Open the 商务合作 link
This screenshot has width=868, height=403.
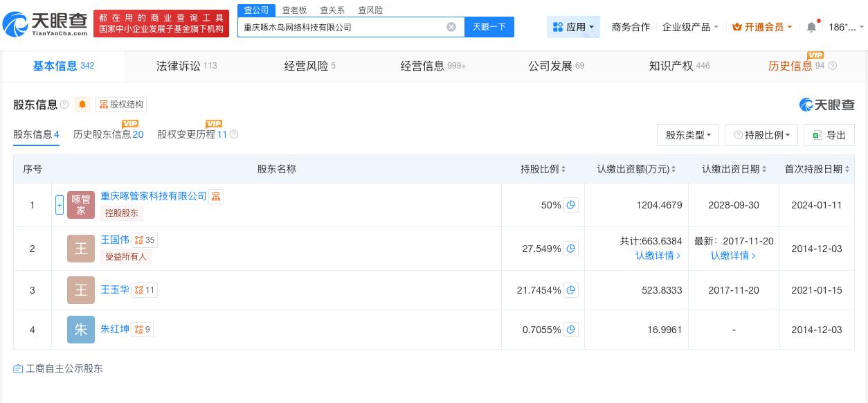631,27
